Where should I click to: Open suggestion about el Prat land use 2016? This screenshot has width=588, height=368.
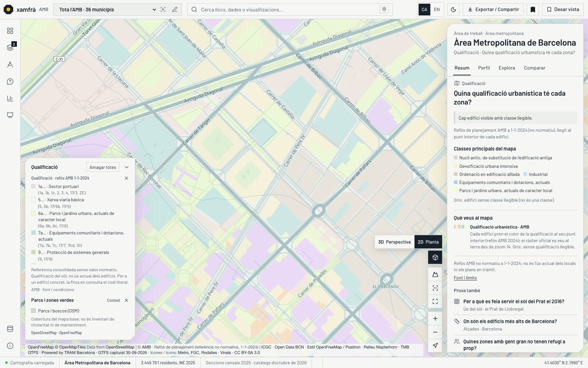click(516, 305)
